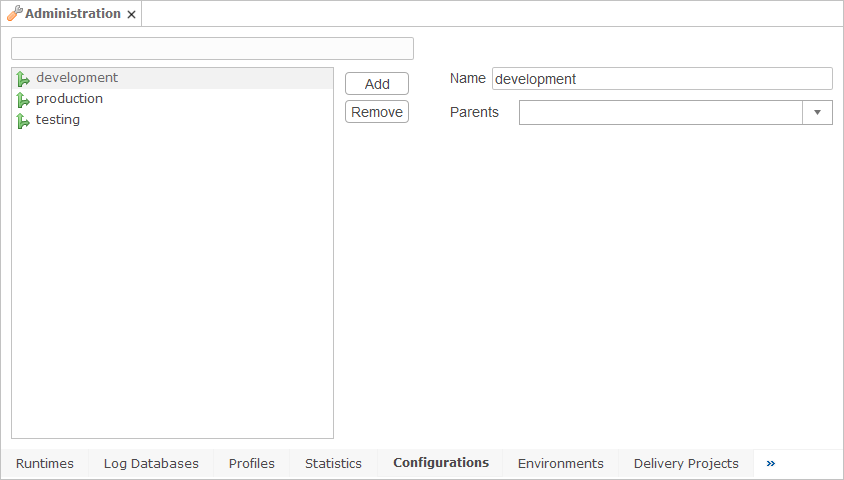Screen dimensions: 844x480
Task: Click the production configuration icon
Action: (x=23, y=100)
